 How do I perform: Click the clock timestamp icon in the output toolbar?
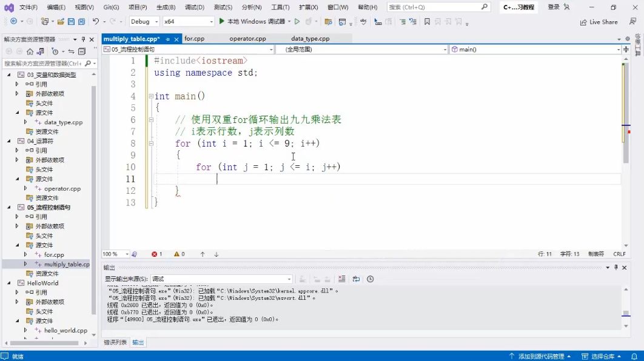pyautogui.click(x=370, y=279)
